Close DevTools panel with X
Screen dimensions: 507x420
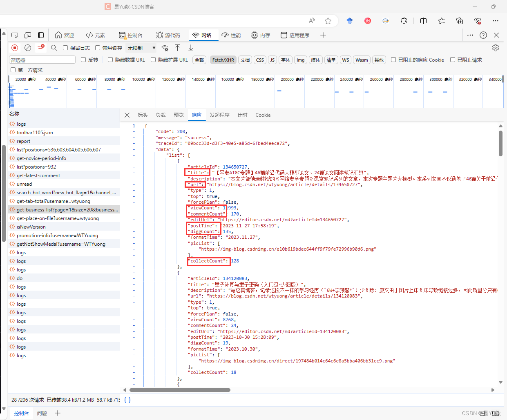[496, 35]
